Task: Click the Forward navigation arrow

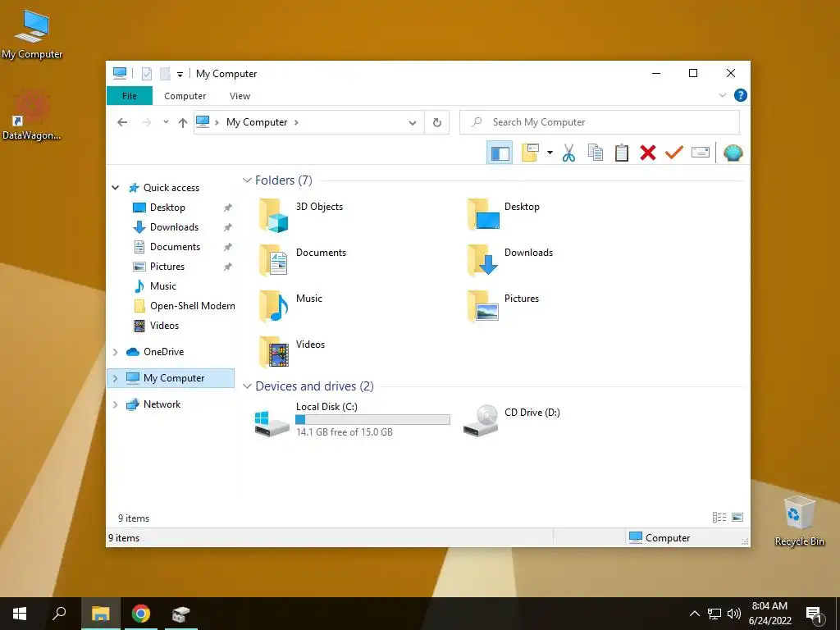Action: tap(147, 122)
